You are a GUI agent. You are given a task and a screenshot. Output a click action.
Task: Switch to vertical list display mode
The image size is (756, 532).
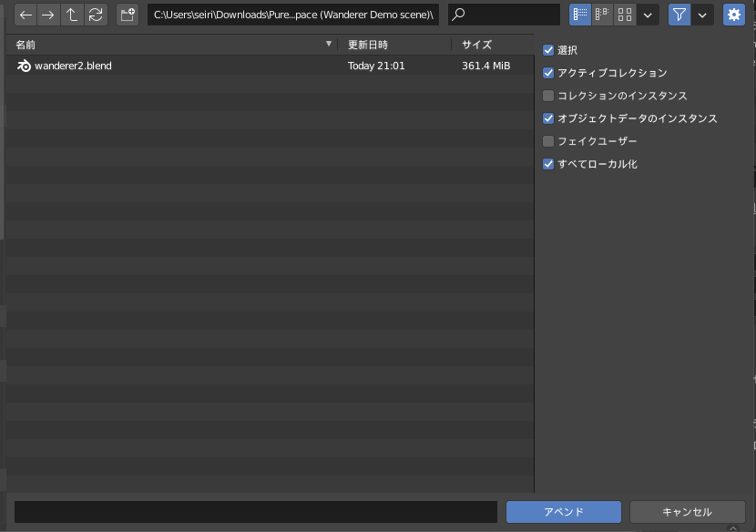tap(580, 15)
